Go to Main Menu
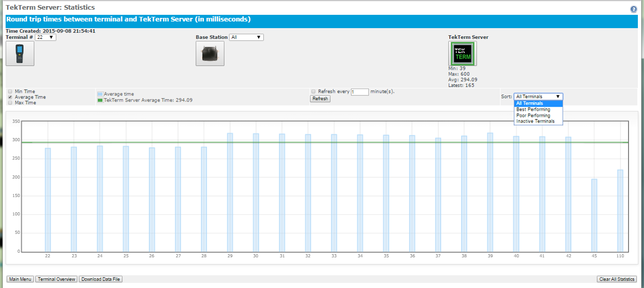The height and width of the screenshot is (288, 644). pos(20,279)
